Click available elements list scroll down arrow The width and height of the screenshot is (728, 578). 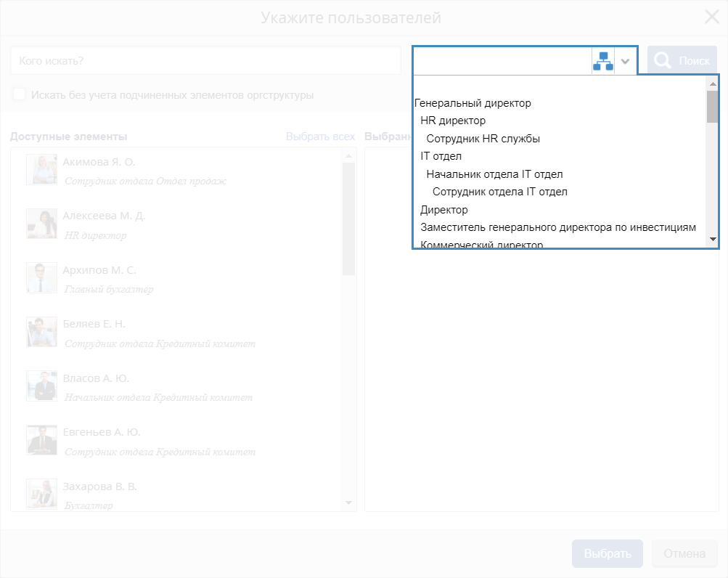[348, 502]
